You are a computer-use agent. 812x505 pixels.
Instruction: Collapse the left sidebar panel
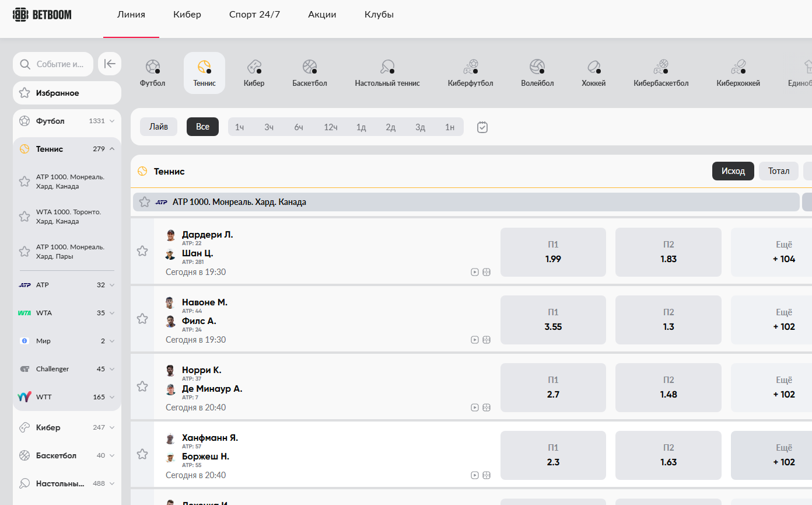pyautogui.click(x=110, y=64)
